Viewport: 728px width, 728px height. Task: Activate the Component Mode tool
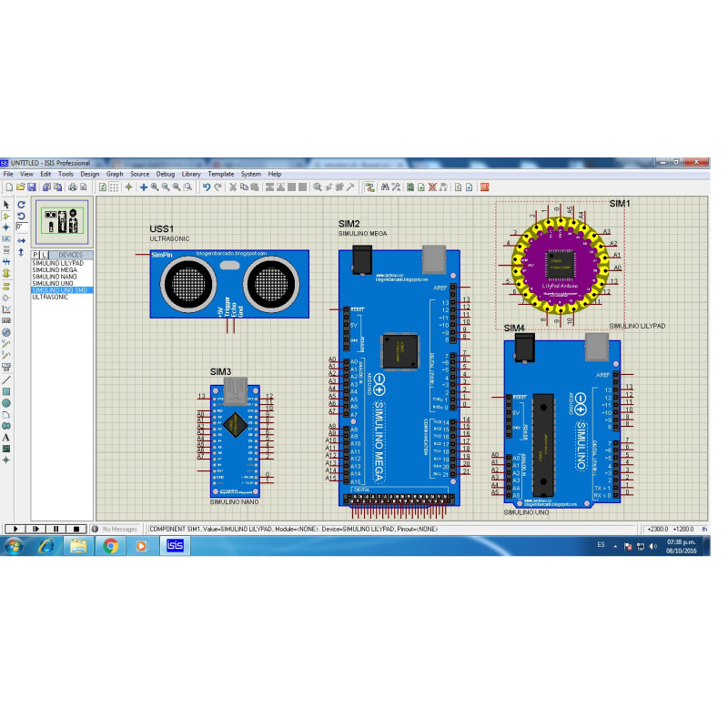(x=6, y=217)
